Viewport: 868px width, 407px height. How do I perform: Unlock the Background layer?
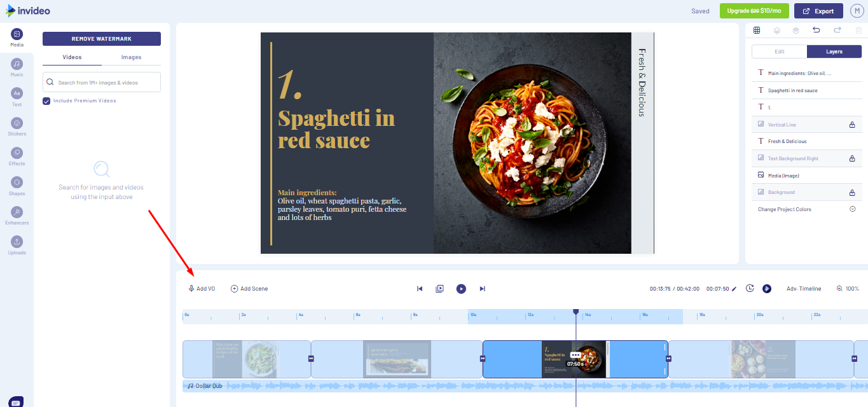click(x=852, y=191)
